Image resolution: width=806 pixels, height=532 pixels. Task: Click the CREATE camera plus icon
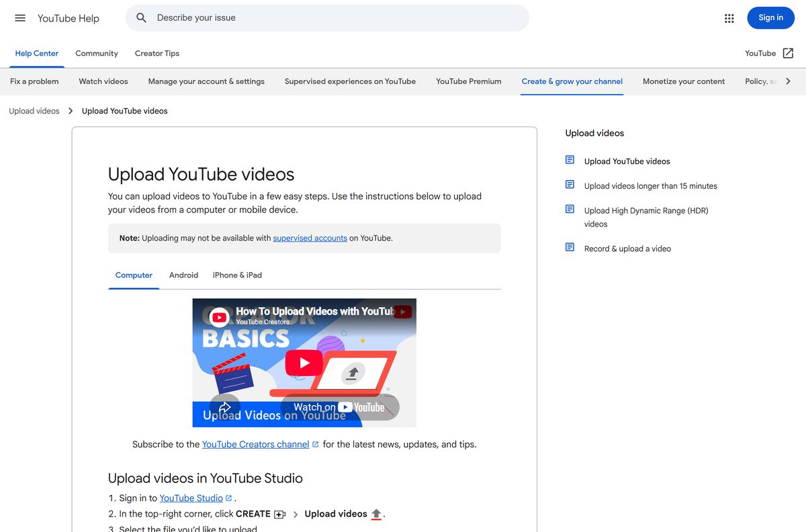click(280, 514)
